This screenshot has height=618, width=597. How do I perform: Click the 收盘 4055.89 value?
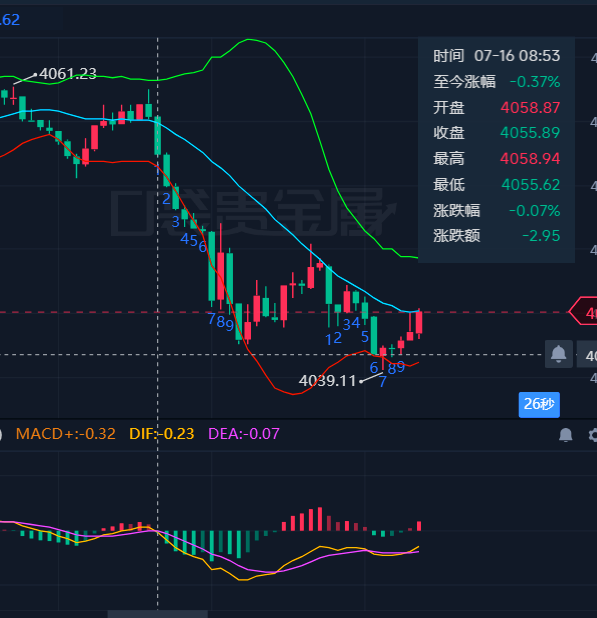[x=530, y=133]
